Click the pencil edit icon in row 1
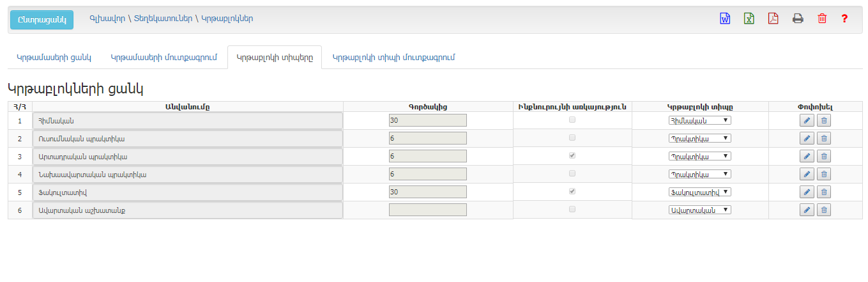This screenshot has width=868, height=282. click(807, 120)
